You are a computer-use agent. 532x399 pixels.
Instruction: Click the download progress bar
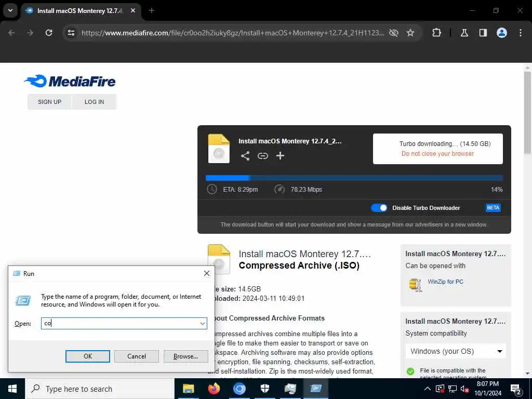[x=354, y=178]
